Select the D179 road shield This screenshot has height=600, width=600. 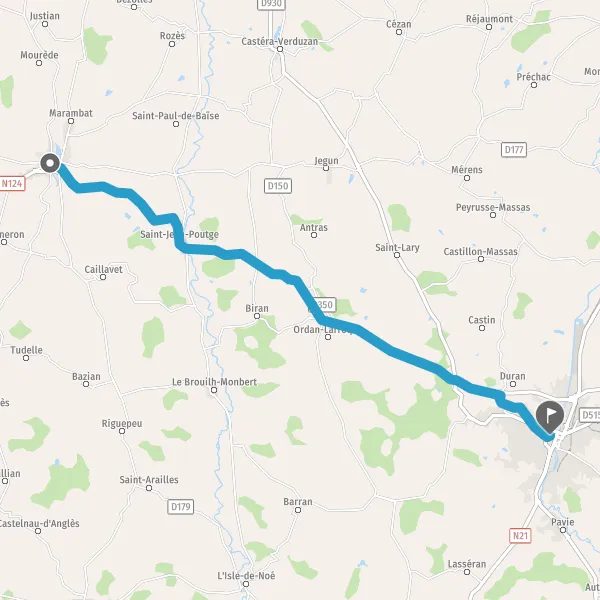[181, 507]
